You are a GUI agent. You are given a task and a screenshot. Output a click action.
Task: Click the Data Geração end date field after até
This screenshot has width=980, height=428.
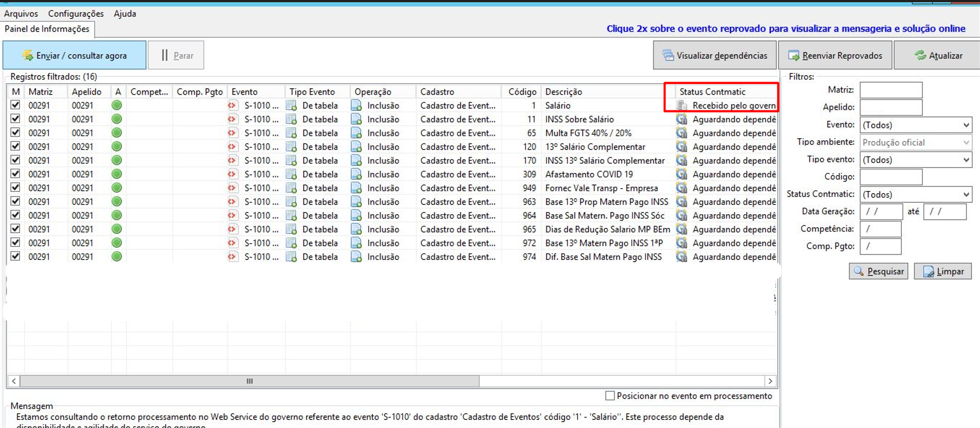[x=945, y=212]
